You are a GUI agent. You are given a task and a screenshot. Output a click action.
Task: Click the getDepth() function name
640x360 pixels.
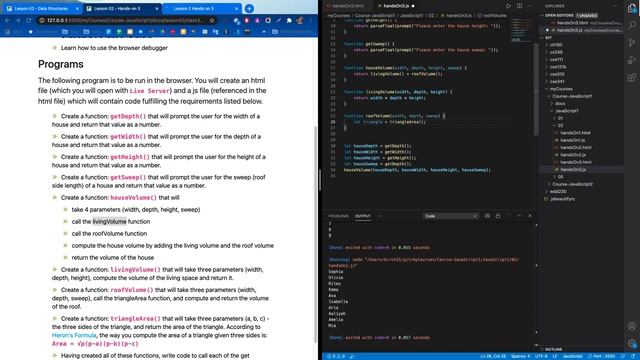click(x=128, y=116)
